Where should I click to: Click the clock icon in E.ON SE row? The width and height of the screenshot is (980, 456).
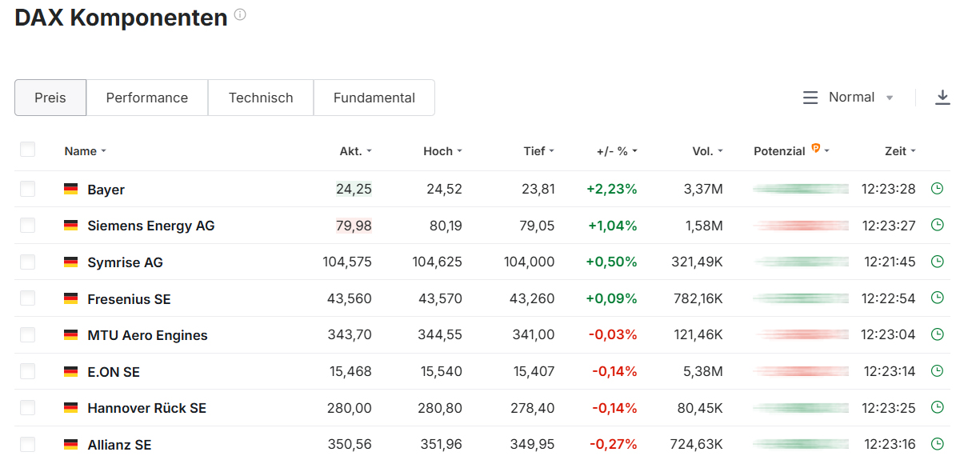click(938, 371)
